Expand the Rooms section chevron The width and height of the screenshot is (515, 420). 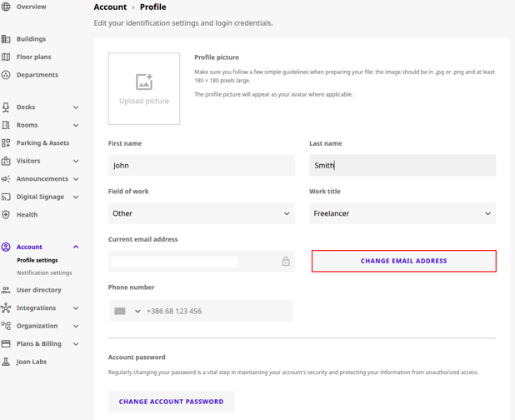(76, 126)
